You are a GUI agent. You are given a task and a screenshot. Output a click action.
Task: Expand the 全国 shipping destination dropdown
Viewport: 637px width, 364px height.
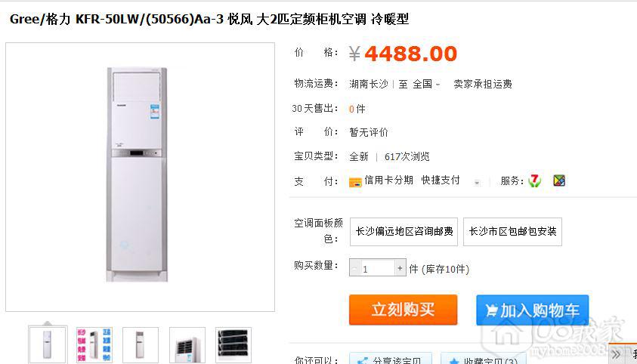pos(426,84)
